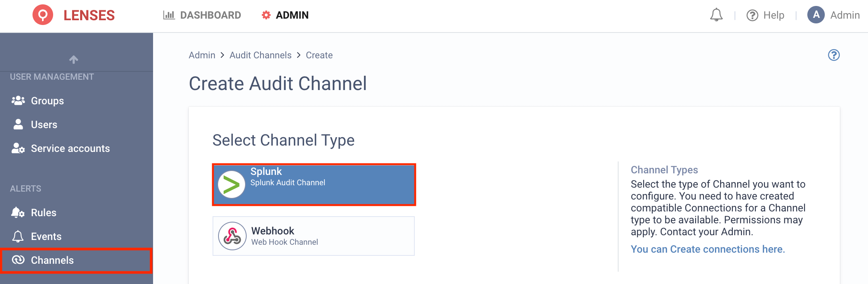Image resolution: width=868 pixels, height=284 pixels.
Task: Open Channels in the sidebar
Action: pyautogui.click(x=77, y=260)
